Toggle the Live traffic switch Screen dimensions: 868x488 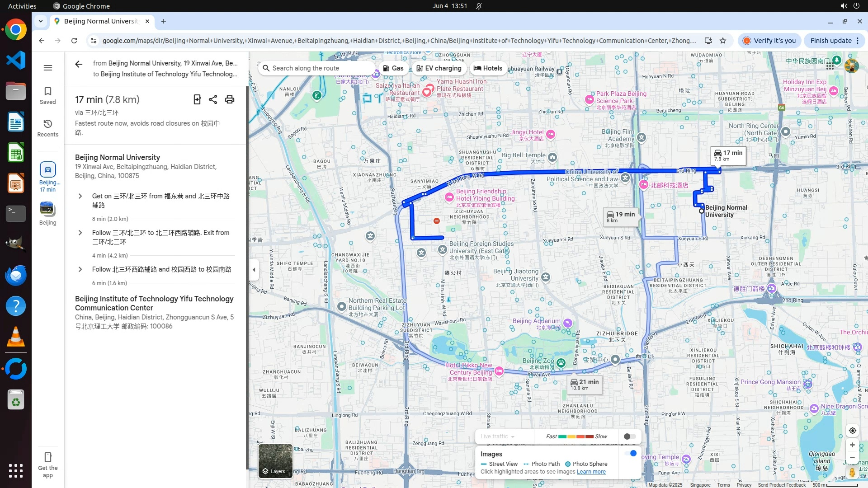629,436
